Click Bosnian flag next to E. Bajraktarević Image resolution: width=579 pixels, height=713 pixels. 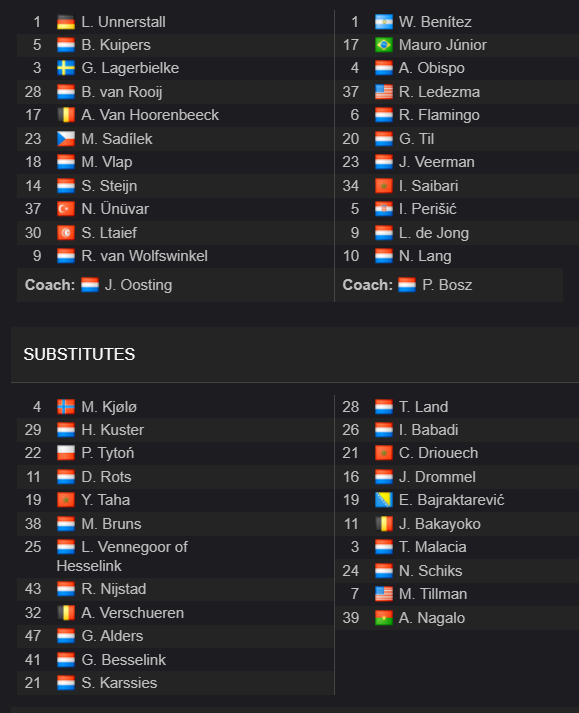click(384, 500)
